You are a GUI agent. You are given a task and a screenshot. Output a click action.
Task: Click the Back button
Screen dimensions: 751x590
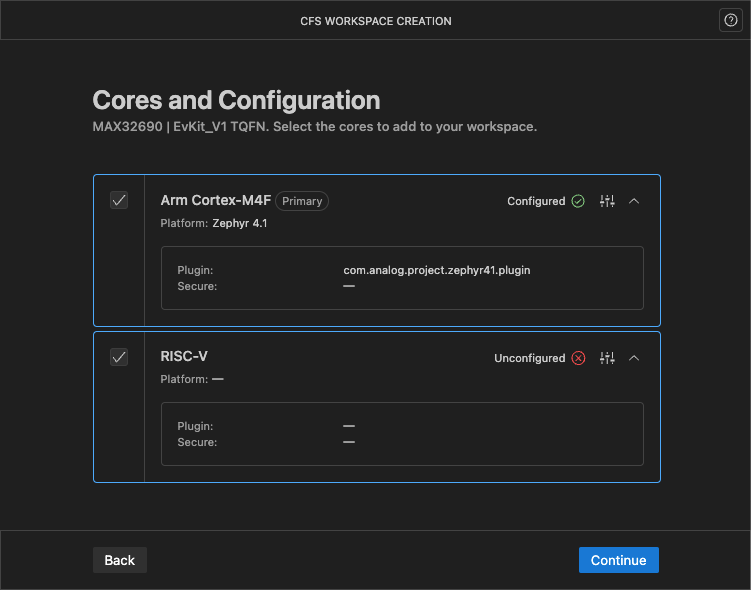120,560
